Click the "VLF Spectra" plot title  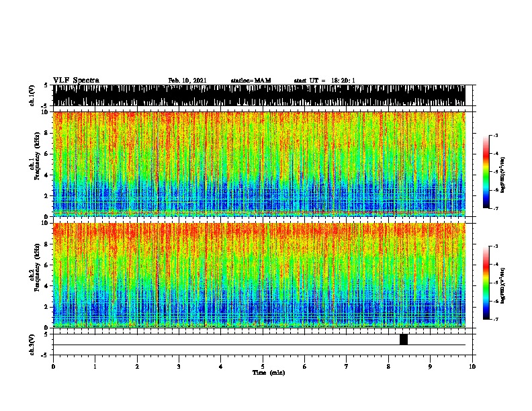(x=76, y=81)
